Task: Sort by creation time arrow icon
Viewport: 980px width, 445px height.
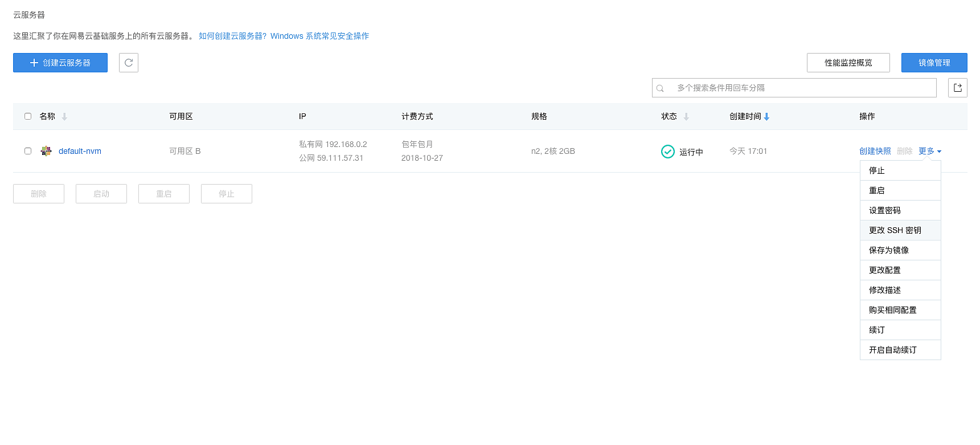Action: click(x=766, y=117)
